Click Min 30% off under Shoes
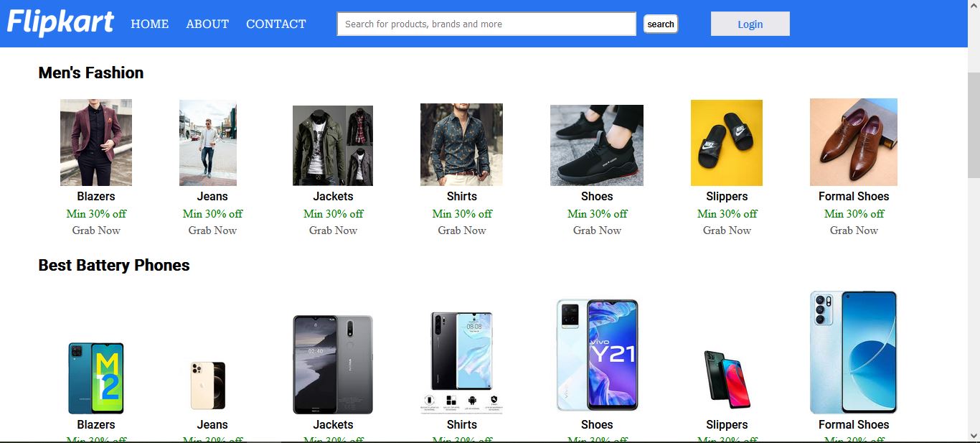The height and width of the screenshot is (443, 980). 597,213
